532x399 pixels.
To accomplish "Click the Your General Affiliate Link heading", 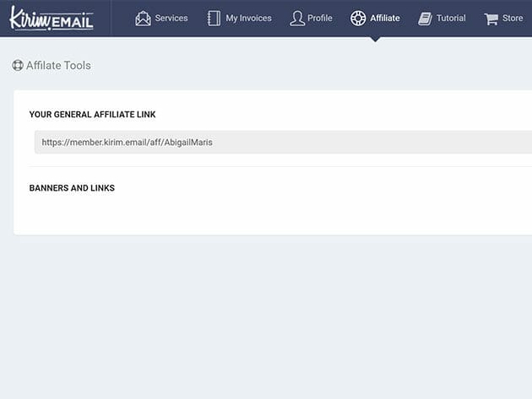I will pos(92,115).
